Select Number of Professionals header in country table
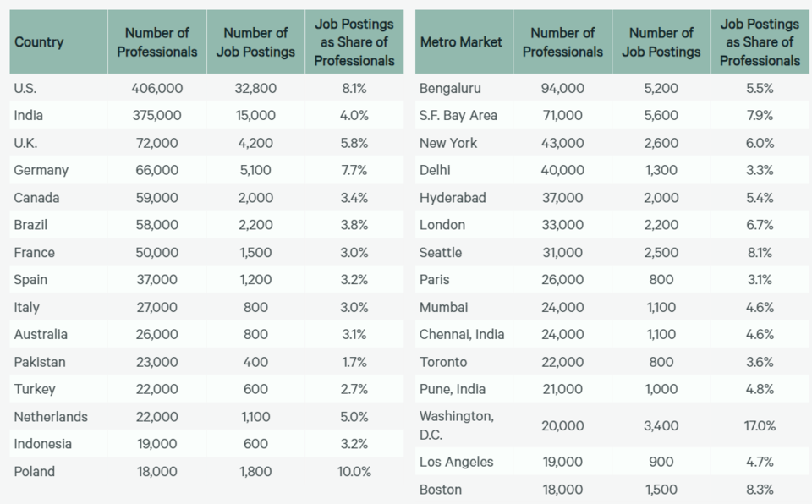 coord(157,42)
